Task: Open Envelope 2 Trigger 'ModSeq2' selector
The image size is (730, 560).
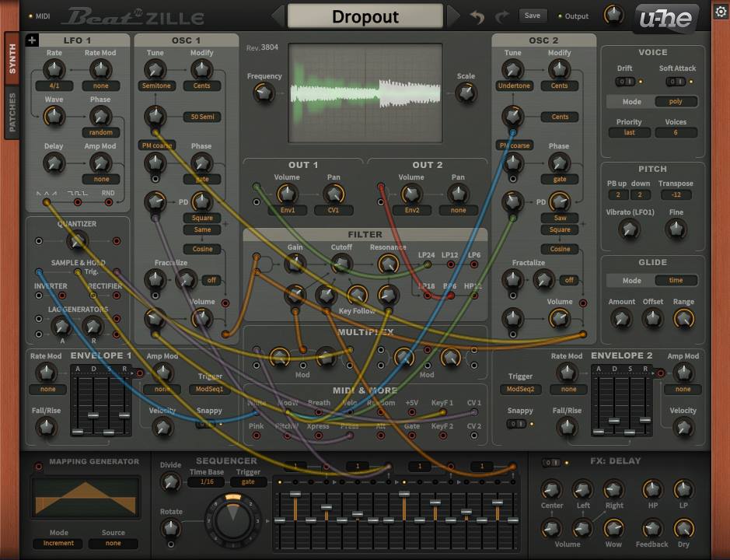Action: point(520,389)
